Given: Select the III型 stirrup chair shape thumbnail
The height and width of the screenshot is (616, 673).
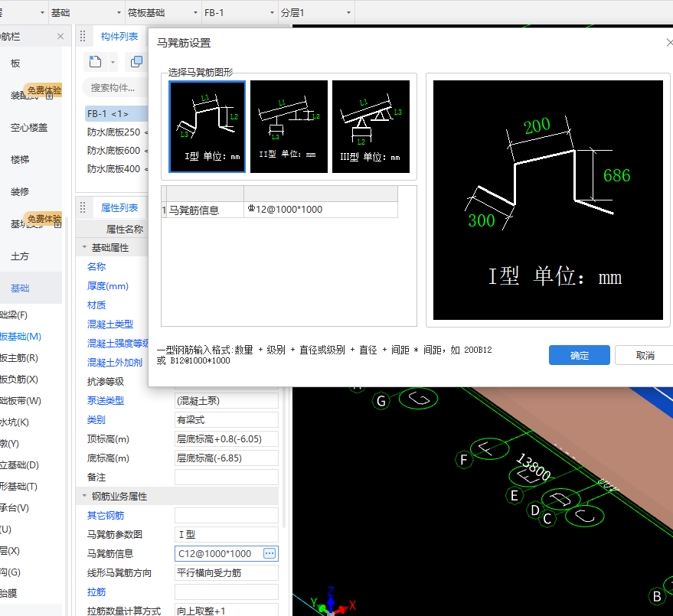Looking at the screenshot, I should coord(371,126).
